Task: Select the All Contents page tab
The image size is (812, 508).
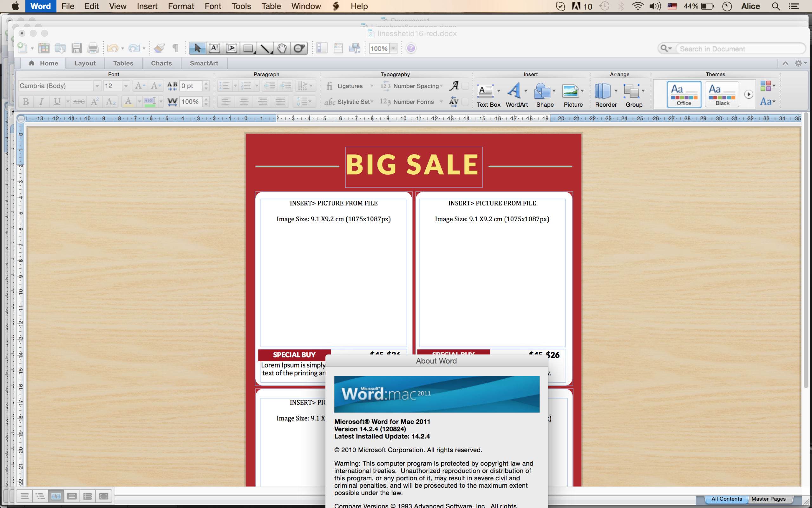Action: coord(726,499)
